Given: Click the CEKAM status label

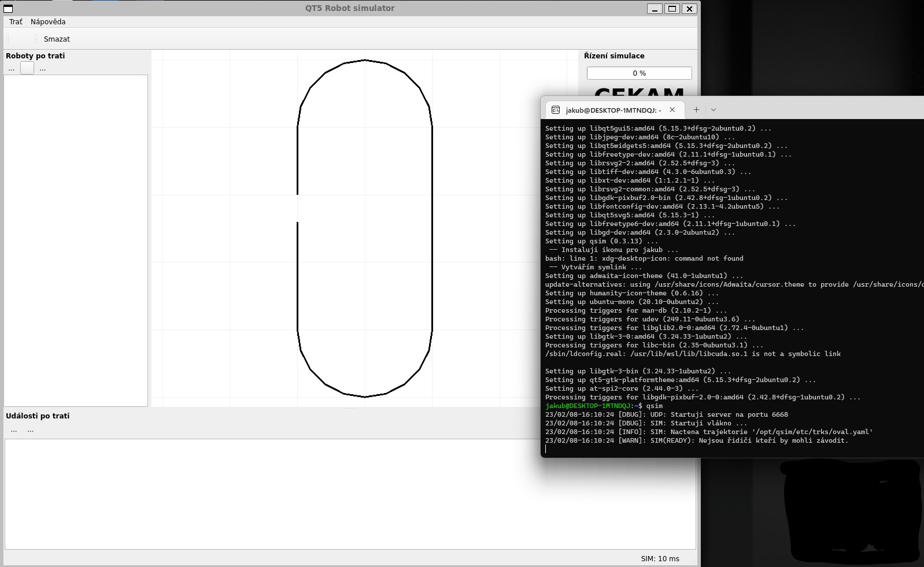Looking at the screenshot, I should (639, 92).
